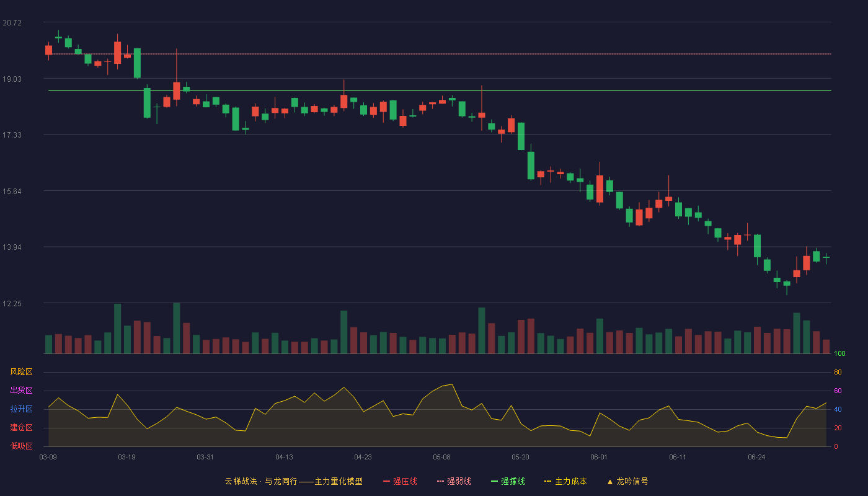Click the 04-23 date axis label
This screenshot has width=868, height=496.
(x=363, y=457)
